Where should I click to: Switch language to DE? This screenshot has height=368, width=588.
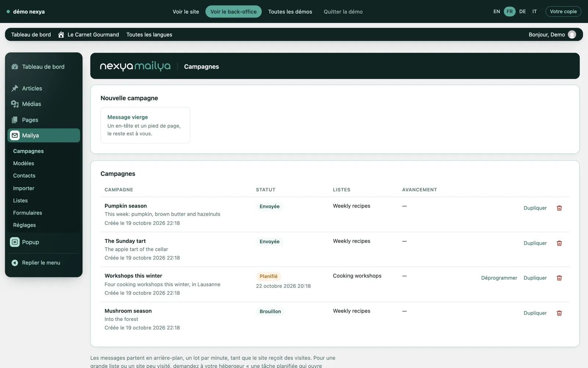pyautogui.click(x=522, y=11)
